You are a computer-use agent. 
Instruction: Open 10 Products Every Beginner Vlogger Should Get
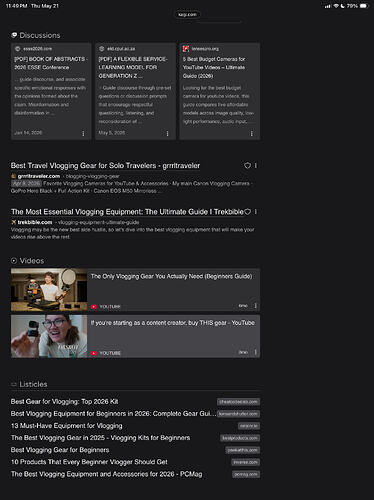(x=89, y=462)
